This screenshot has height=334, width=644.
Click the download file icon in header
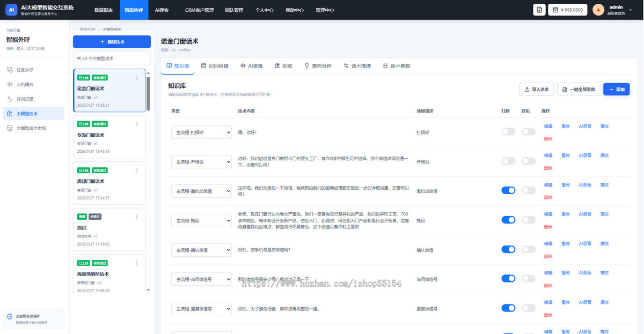pos(539,10)
